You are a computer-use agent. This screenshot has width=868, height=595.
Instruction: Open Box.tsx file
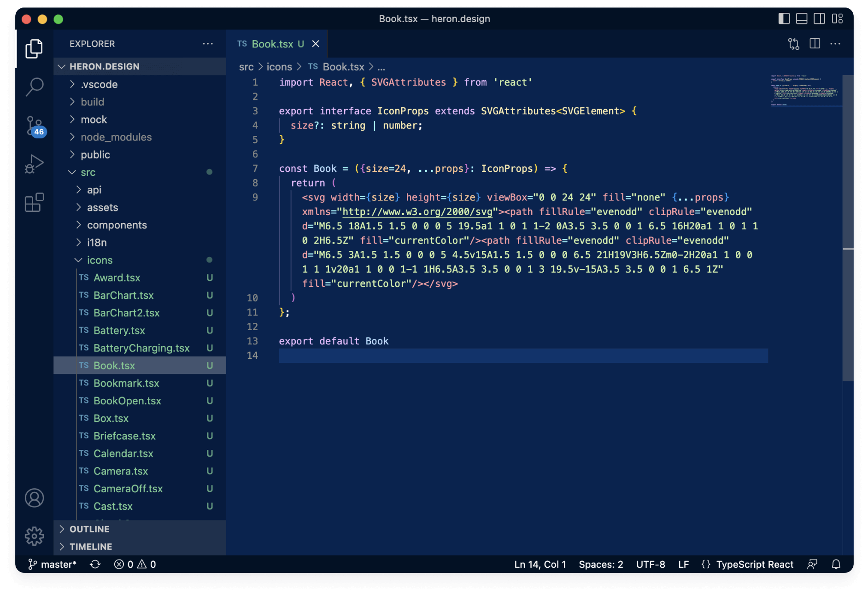click(x=140, y=418)
